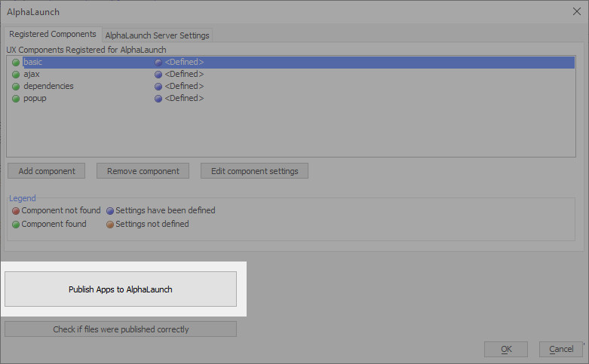
Task: Select the dependencies component in list
Action: click(291, 87)
